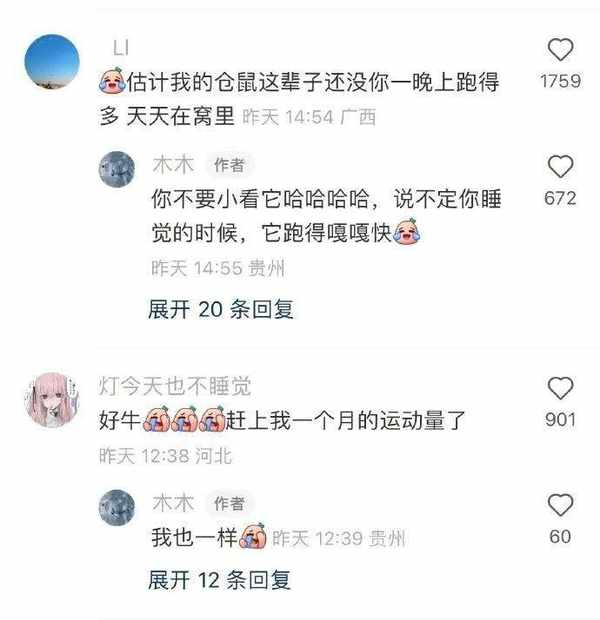Viewport: 600px width, 620px height.
Task: Click the 作者 badge in the first reply
Action: point(229,165)
